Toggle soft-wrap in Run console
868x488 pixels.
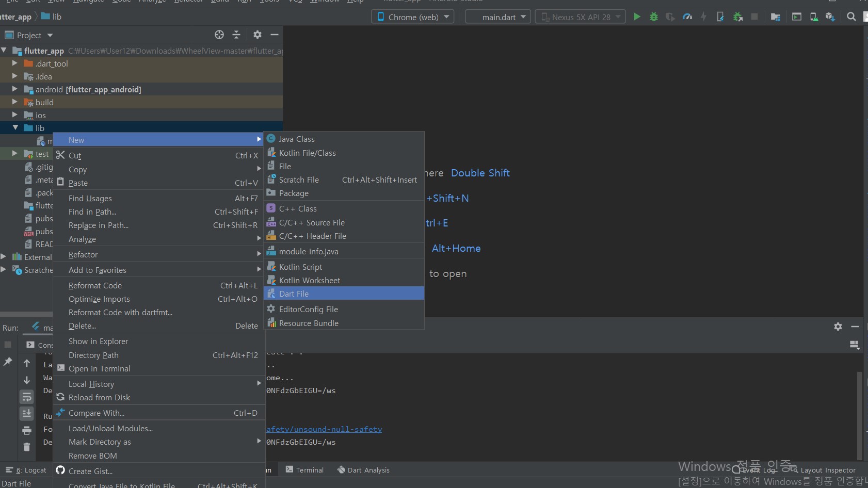coord(27,397)
